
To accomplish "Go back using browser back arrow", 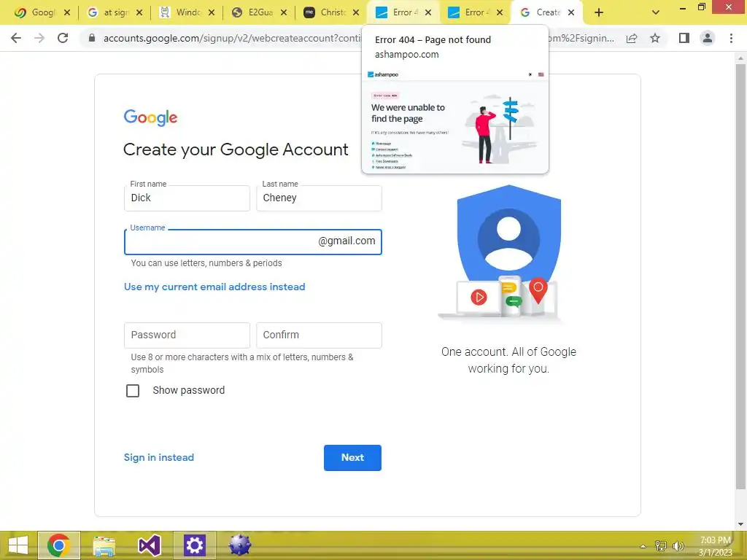I will point(16,38).
